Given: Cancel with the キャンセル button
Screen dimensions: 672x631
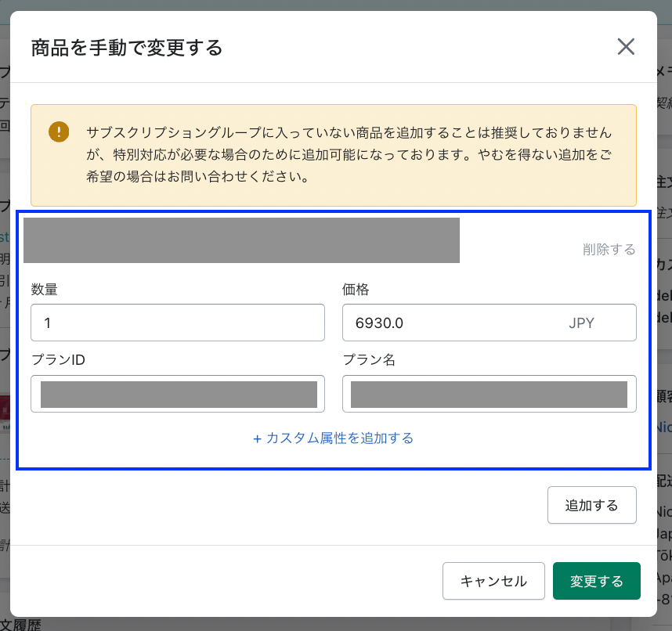Looking at the screenshot, I should click(493, 581).
